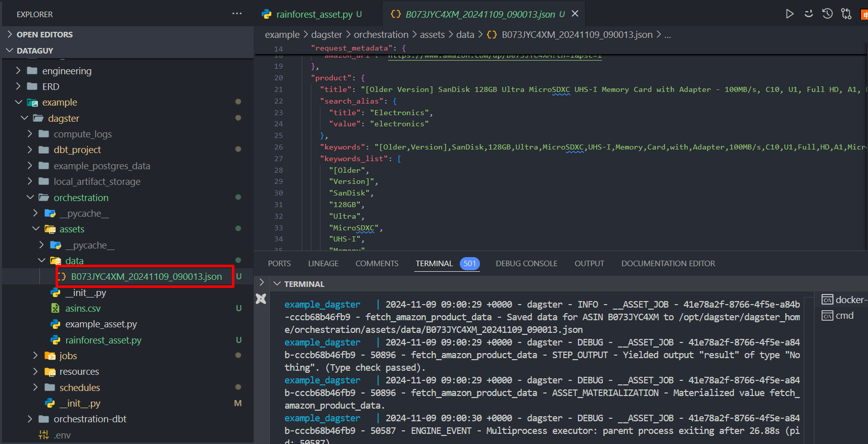This screenshot has width=868, height=444.
Task: Open example_asset.py from the file tree
Action: pyautogui.click(x=101, y=324)
